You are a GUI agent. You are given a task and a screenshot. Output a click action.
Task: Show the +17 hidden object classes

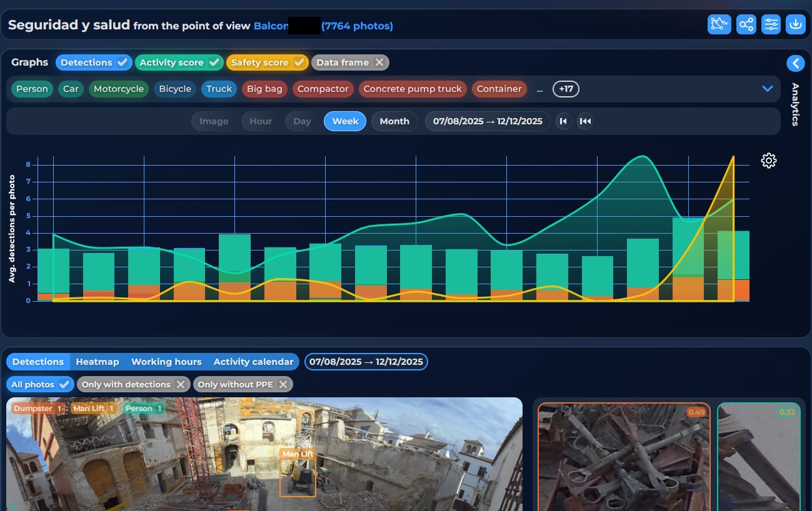[566, 89]
